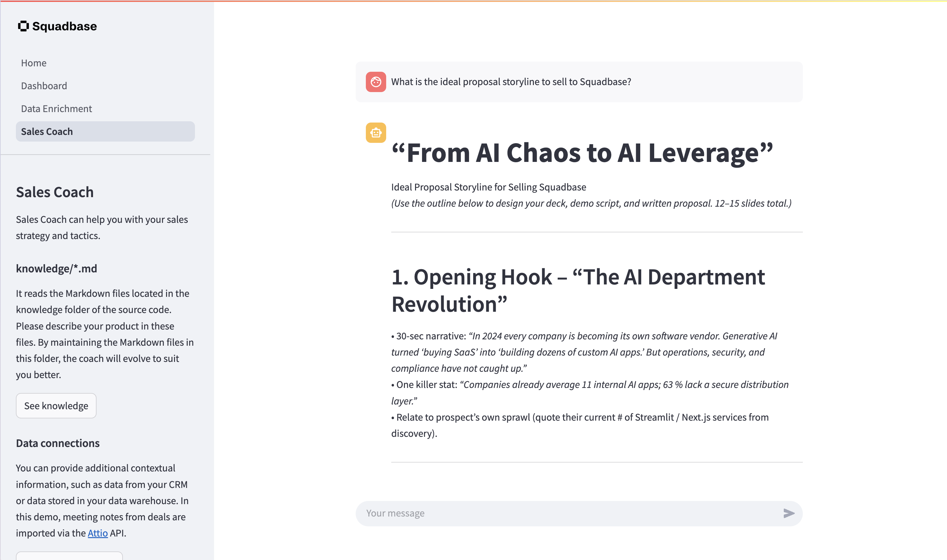The width and height of the screenshot is (947, 560).
Task: Open the Home page in sidebar
Action: [34, 63]
